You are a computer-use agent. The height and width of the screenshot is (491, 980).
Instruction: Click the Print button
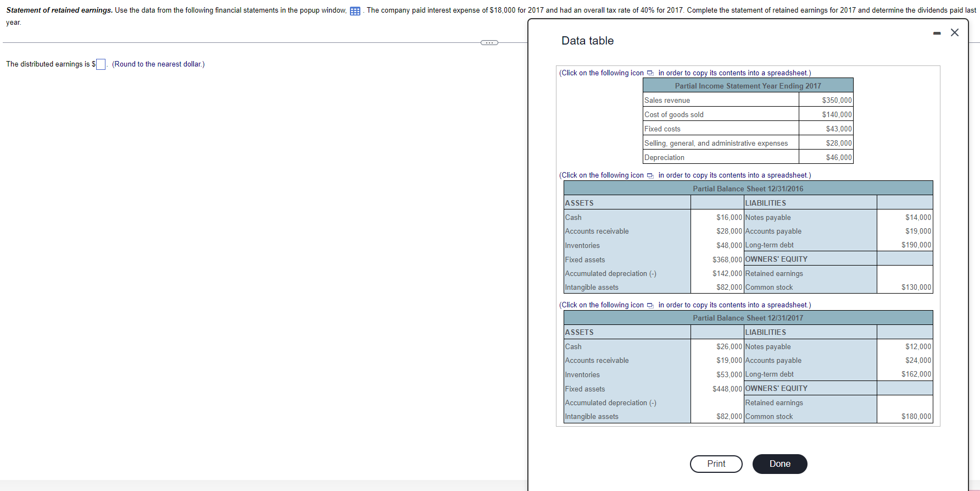tap(716, 464)
